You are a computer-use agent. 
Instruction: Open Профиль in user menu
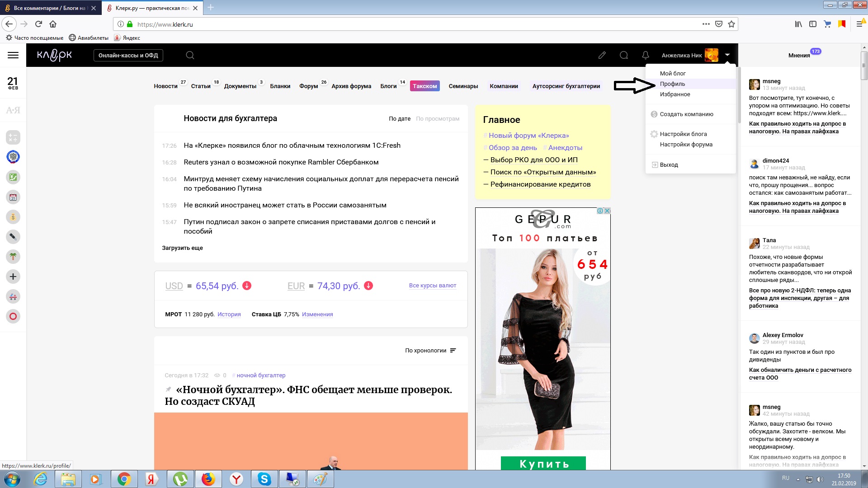(x=672, y=84)
